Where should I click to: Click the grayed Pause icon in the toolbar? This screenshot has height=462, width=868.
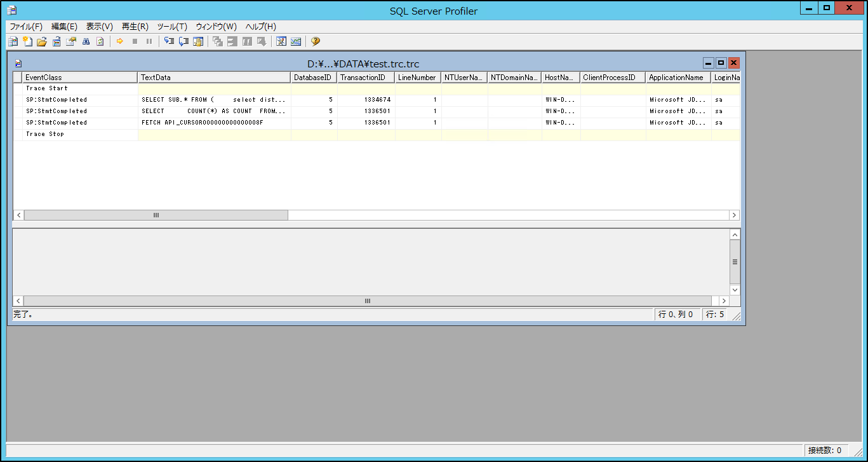pos(149,41)
